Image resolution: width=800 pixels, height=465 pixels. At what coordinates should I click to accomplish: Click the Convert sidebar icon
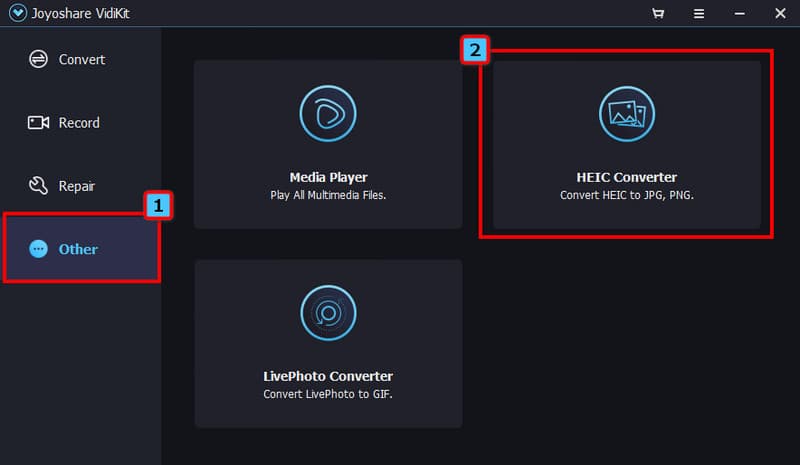pos(38,59)
